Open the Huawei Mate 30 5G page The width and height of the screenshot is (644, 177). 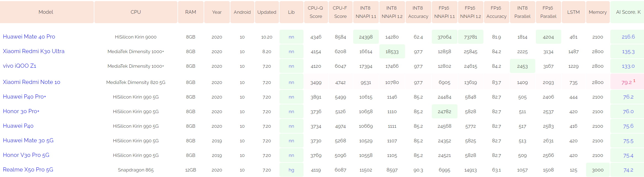coord(28,140)
